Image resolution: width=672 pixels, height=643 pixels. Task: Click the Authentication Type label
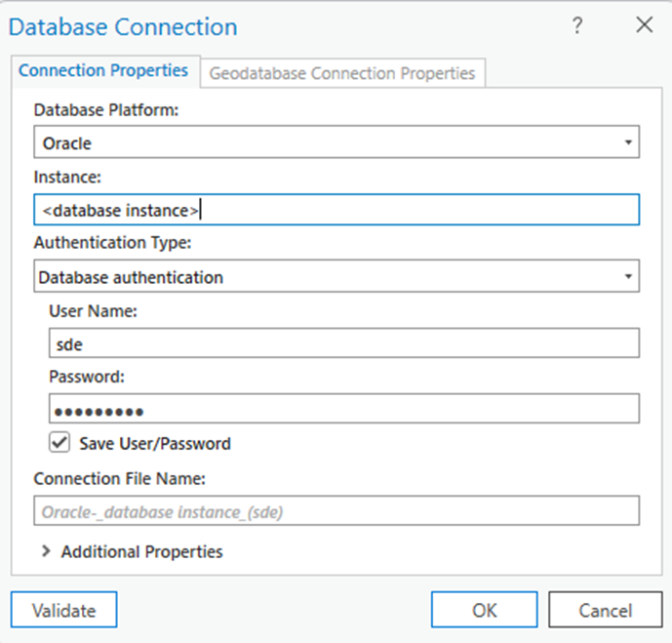point(113,243)
